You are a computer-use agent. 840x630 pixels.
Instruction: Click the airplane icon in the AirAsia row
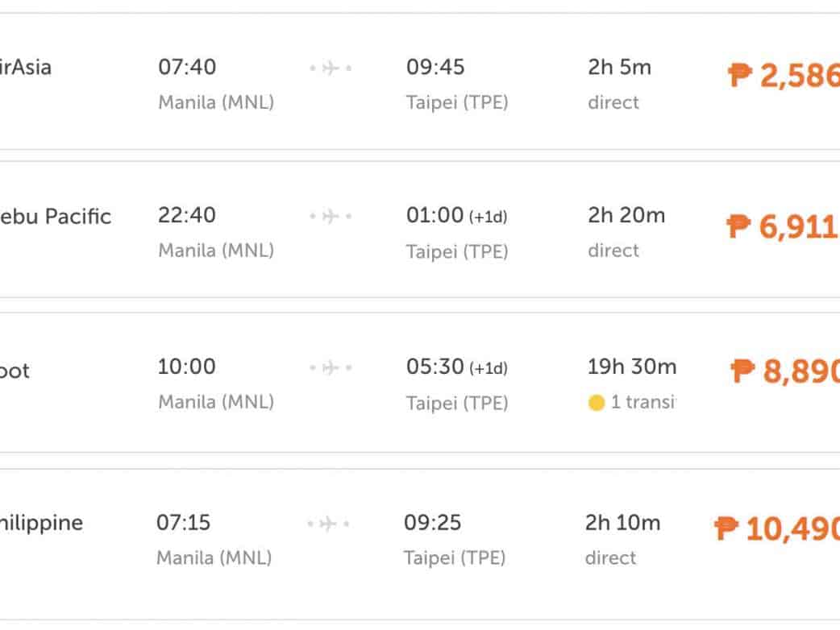pyautogui.click(x=331, y=68)
